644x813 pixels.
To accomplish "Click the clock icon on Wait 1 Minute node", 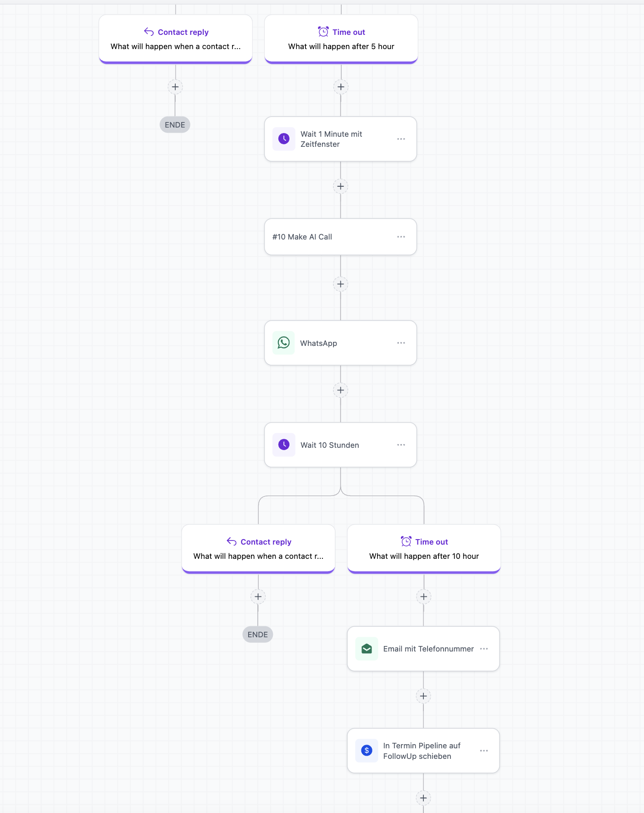I will coord(284,139).
